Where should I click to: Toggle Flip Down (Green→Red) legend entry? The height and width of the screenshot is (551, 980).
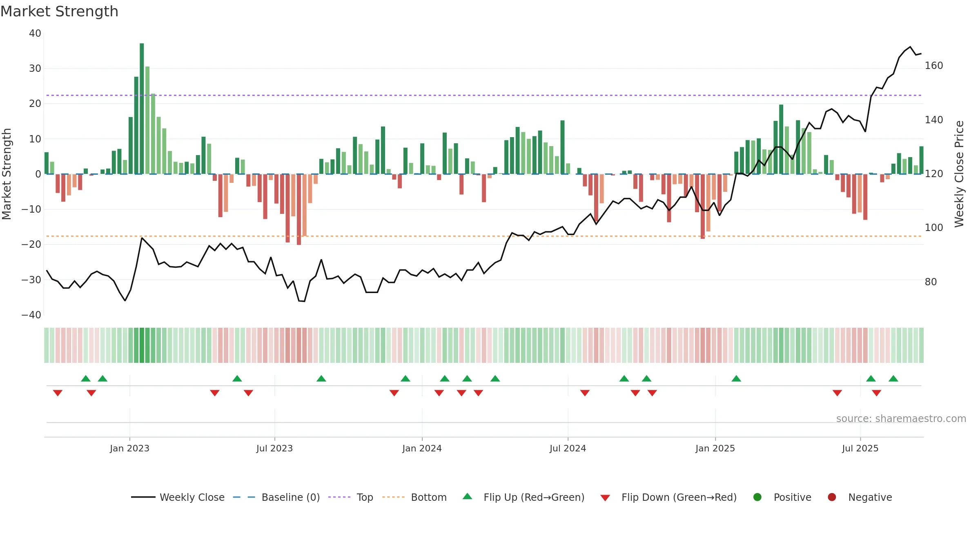point(668,497)
